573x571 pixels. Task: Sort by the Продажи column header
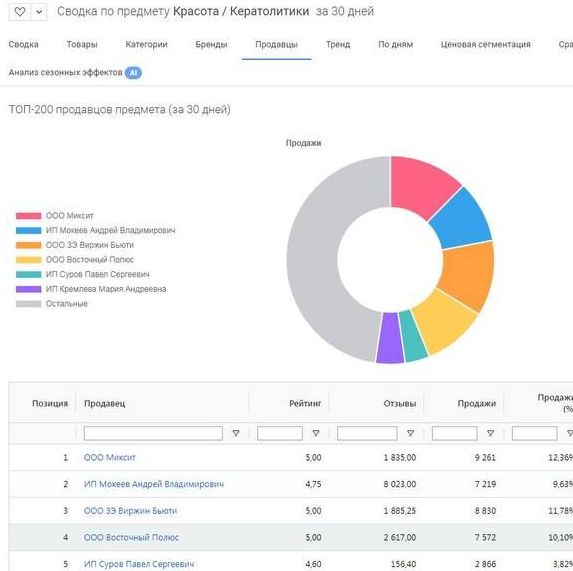[x=477, y=403]
